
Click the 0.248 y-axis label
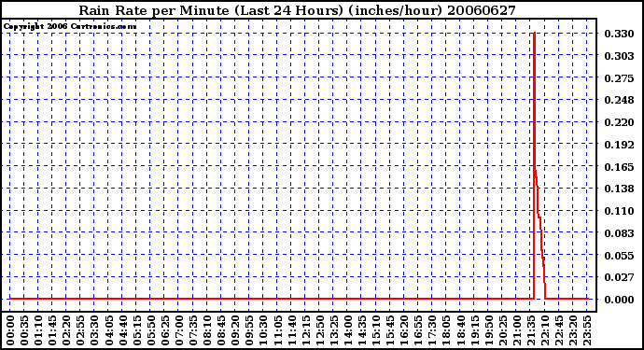pyautogui.click(x=619, y=100)
